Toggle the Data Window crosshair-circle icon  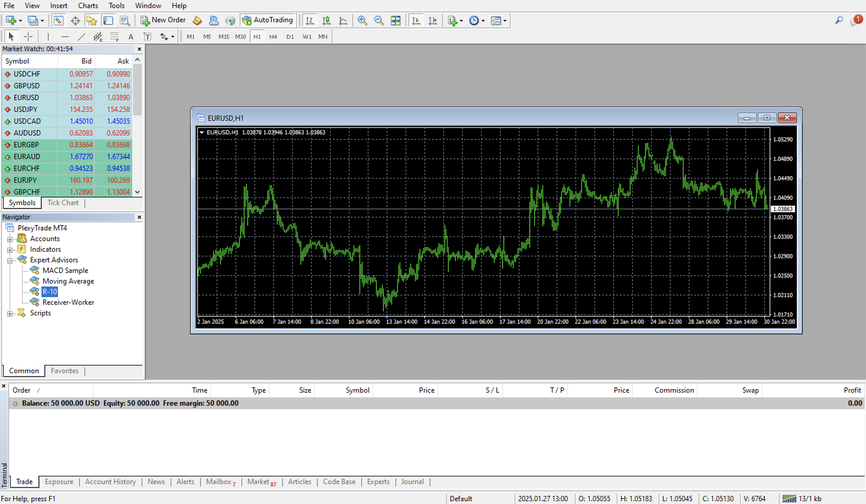[x=75, y=21]
